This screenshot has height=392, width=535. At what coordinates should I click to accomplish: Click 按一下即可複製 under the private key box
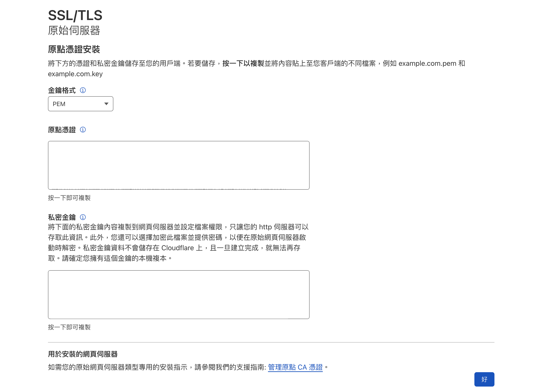[69, 327]
